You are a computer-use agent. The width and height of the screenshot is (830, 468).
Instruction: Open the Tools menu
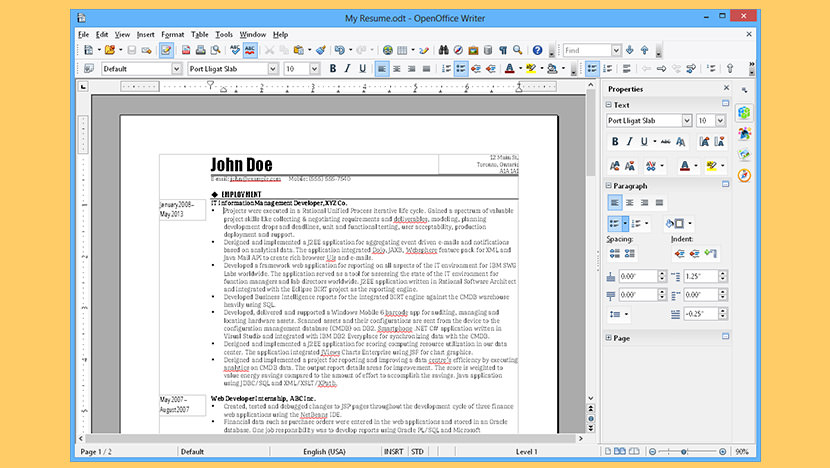click(x=224, y=34)
